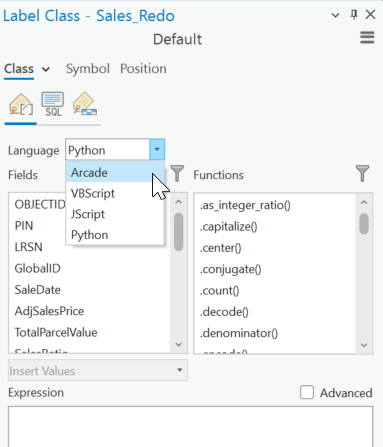Enable the Advanced checkbox
This screenshot has width=383, height=447.
click(x=307, y=392)
